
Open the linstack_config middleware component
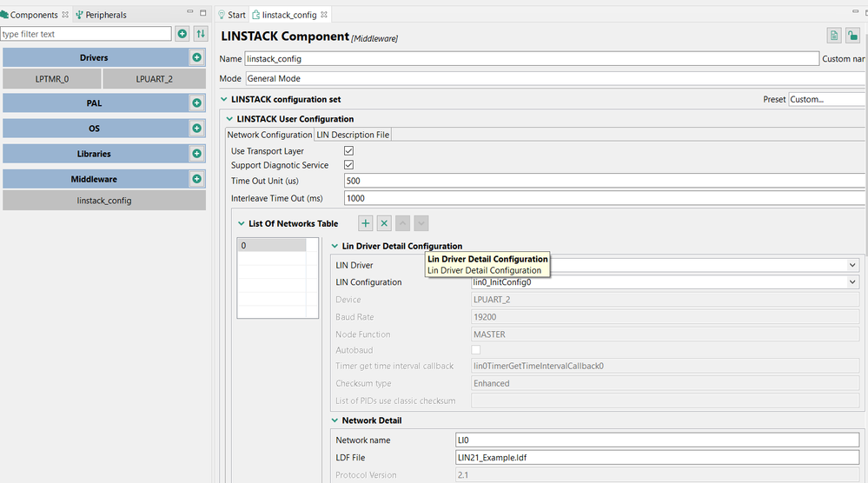(104, 201)
